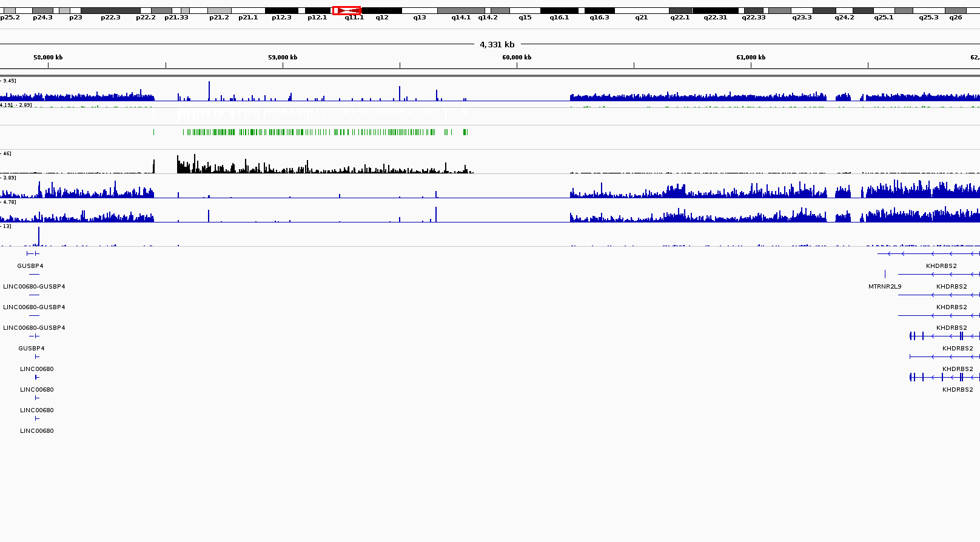Select the p21.1 band
Screen dimensions: 980x542
248,18
